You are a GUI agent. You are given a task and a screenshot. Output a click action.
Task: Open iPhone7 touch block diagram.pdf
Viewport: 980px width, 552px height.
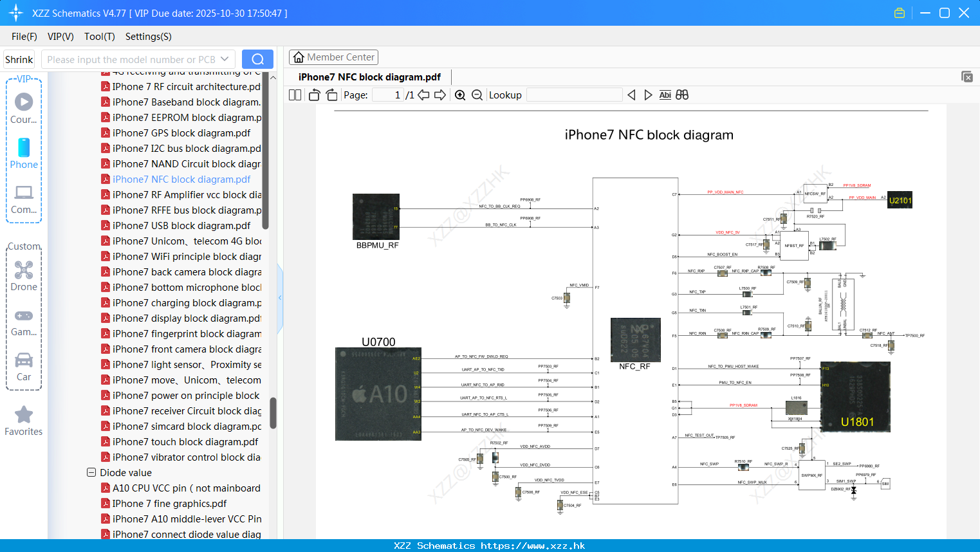pos(180,442)
